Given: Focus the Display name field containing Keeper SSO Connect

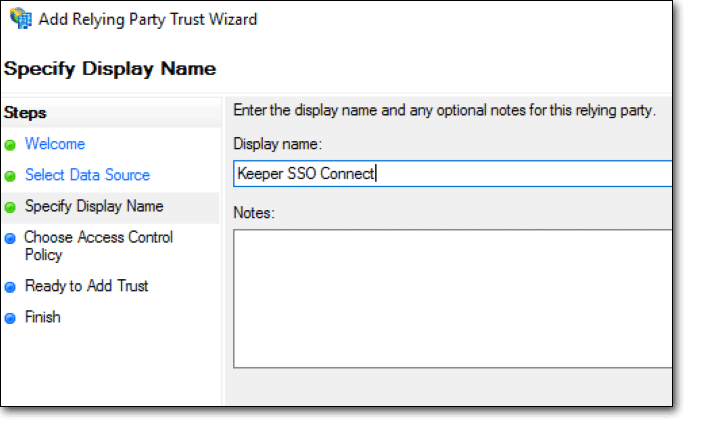Looking at the screenshot, I should (453, 174).
